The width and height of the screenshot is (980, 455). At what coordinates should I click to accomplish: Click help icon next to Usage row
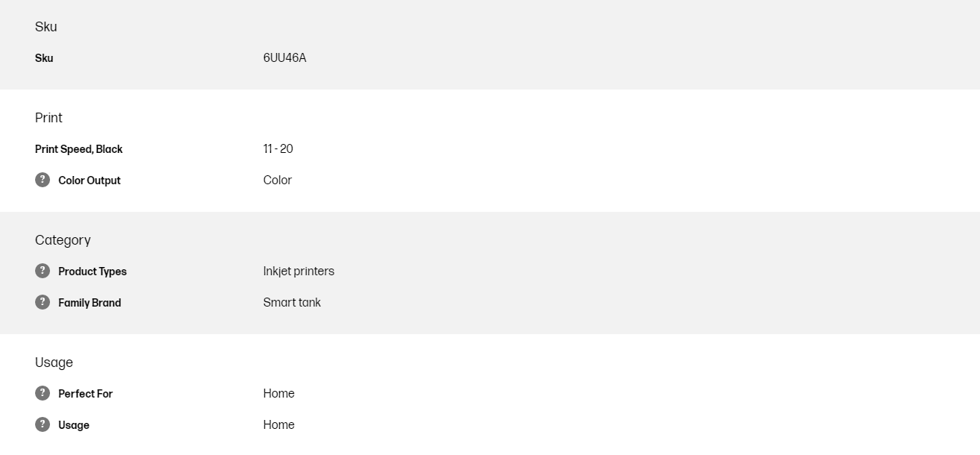coord(43,424)
